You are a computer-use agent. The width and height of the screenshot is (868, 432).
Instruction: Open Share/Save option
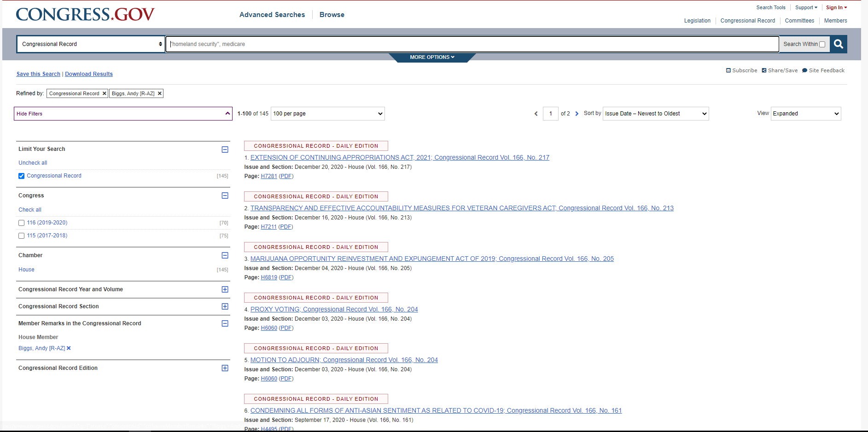[780, 70]
